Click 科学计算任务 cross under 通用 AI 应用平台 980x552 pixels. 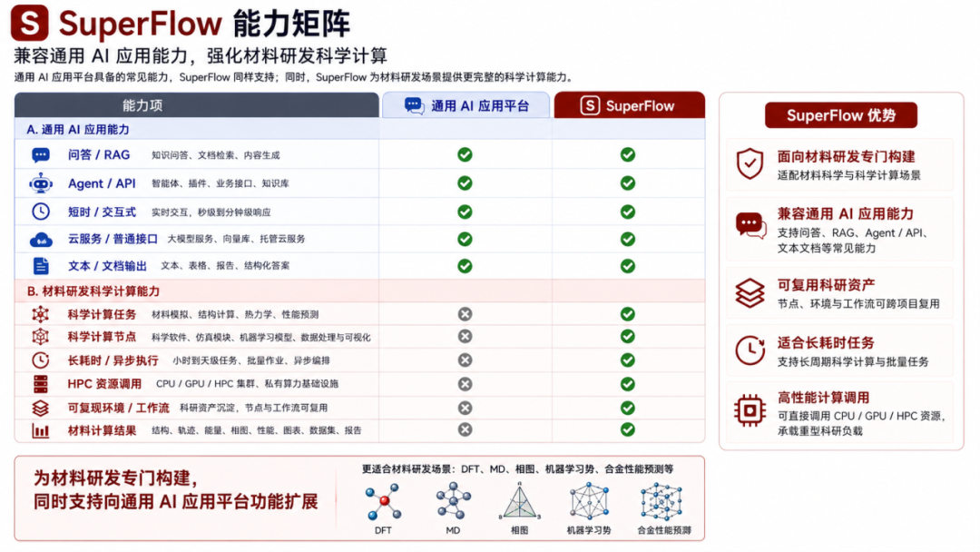pyautogui.click(x=465, y=314)
